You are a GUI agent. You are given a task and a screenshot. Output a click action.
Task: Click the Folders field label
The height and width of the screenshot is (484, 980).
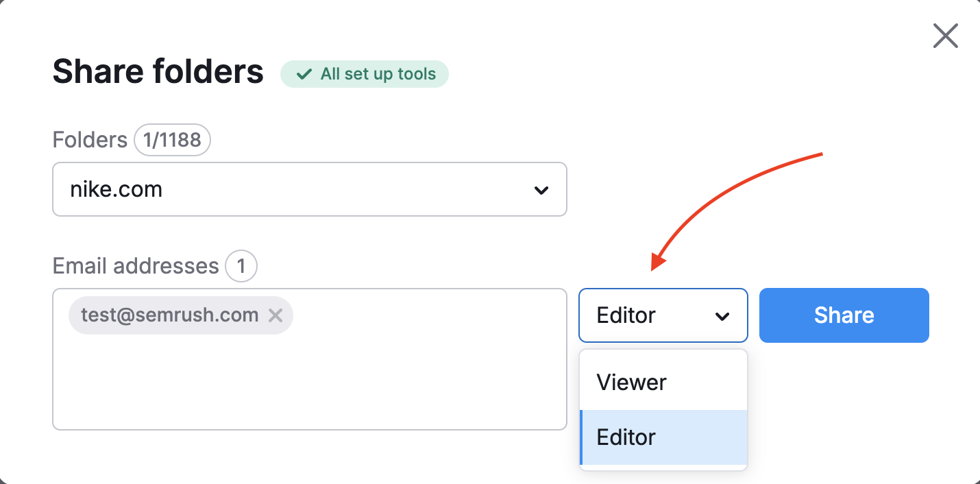click(x=90, y=140)
